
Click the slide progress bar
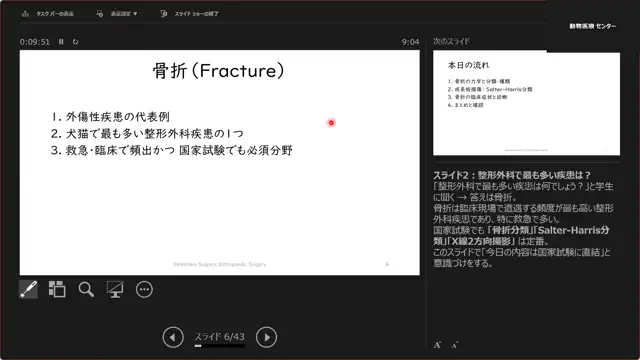[220, 346]
